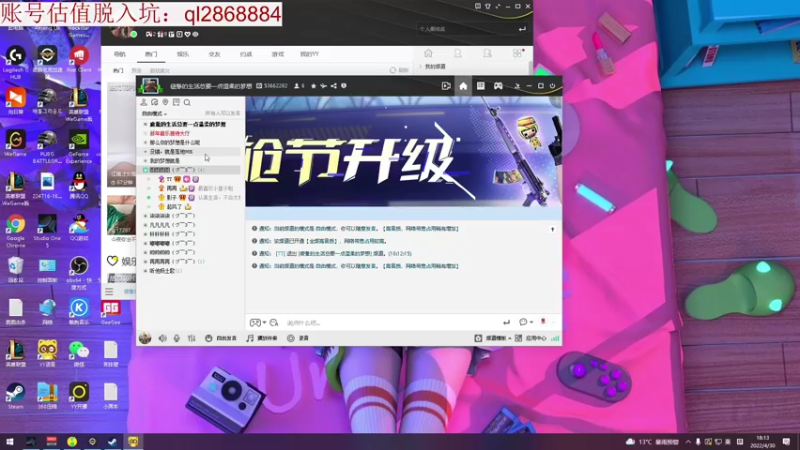Viewport: 800px width, 450px height.
Task: Click the channel avatar in the channel header
Action: point(151,86)
